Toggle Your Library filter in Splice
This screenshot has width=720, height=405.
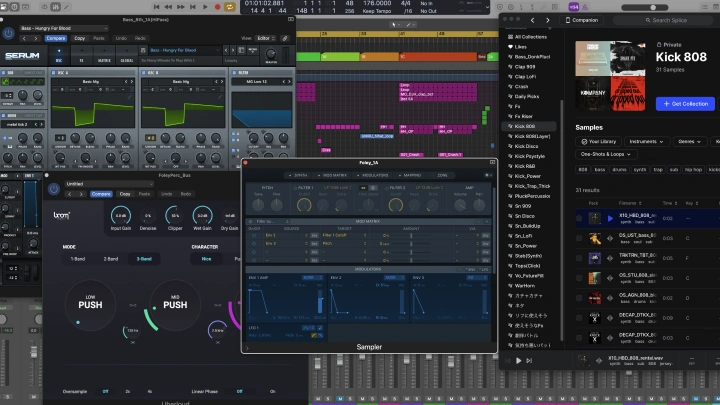(598, 142)
